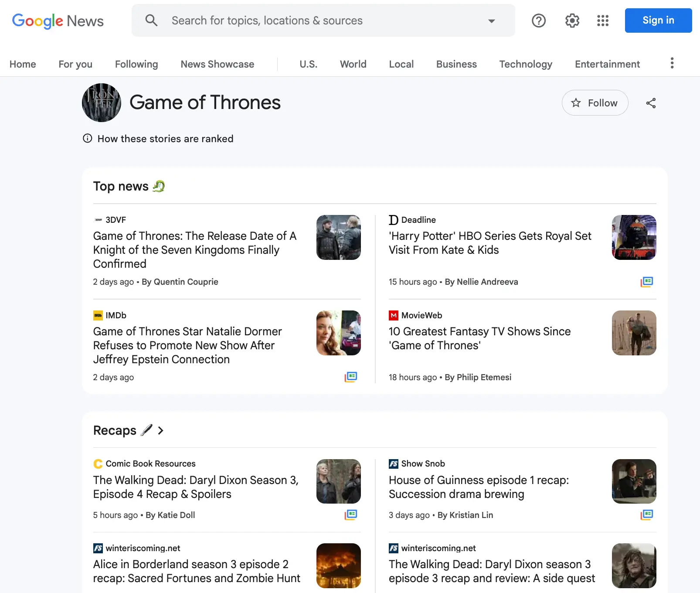Open Comic Book Resources Daryl Dixon recap
Screen dimensions: 700x593
[x=196, y=487]
